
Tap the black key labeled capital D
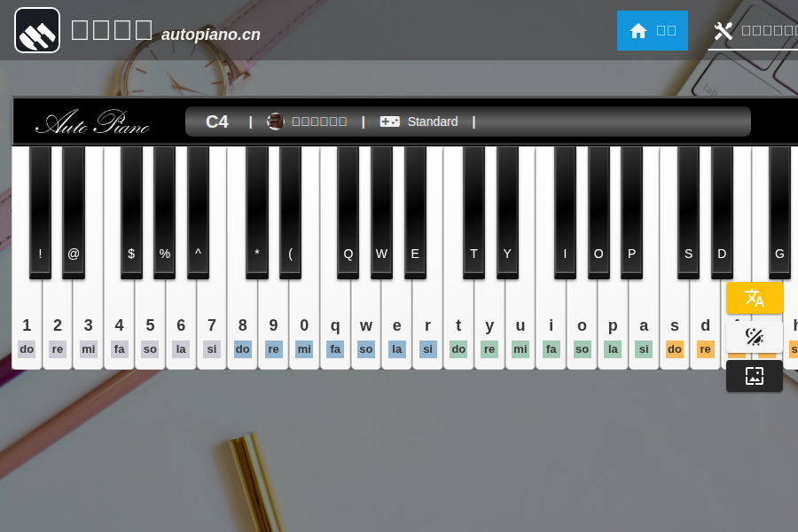click(x=722, y=212)
